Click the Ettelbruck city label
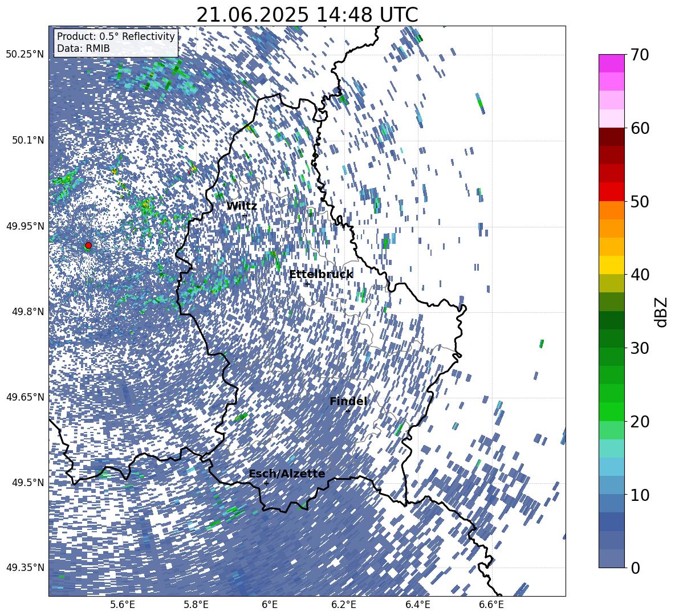This screenshot has height=616, width=675. (321, 275)
